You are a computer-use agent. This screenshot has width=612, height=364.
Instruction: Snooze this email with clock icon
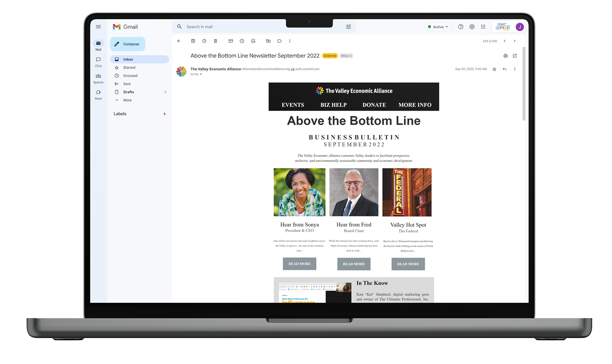point(242,41)
